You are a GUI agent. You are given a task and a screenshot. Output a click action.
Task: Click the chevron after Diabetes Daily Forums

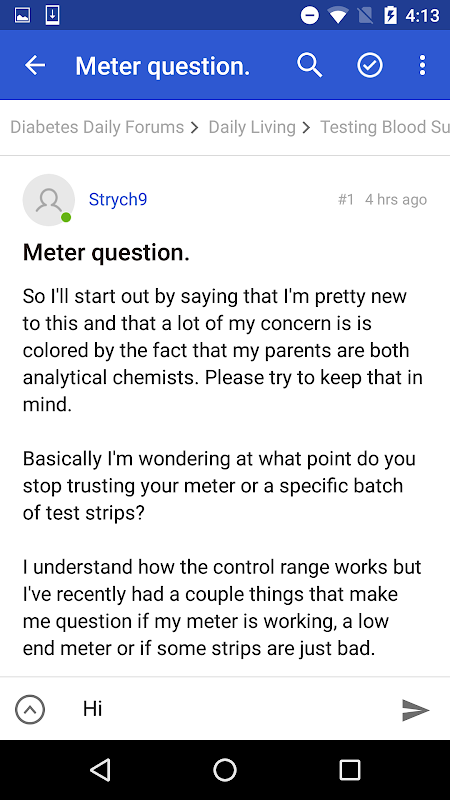tap(195, 128)
